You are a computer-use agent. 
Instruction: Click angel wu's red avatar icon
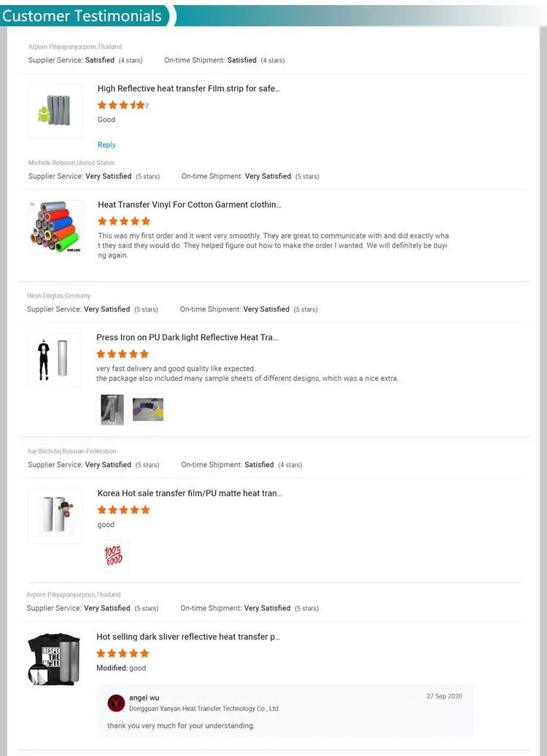pos(116,703)
